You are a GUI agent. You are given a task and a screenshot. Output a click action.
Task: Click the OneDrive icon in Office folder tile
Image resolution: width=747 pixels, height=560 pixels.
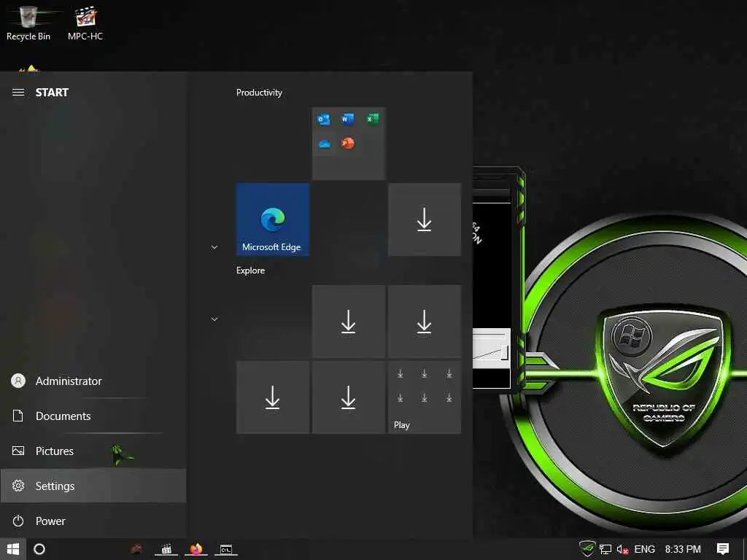tap(324, 144)
